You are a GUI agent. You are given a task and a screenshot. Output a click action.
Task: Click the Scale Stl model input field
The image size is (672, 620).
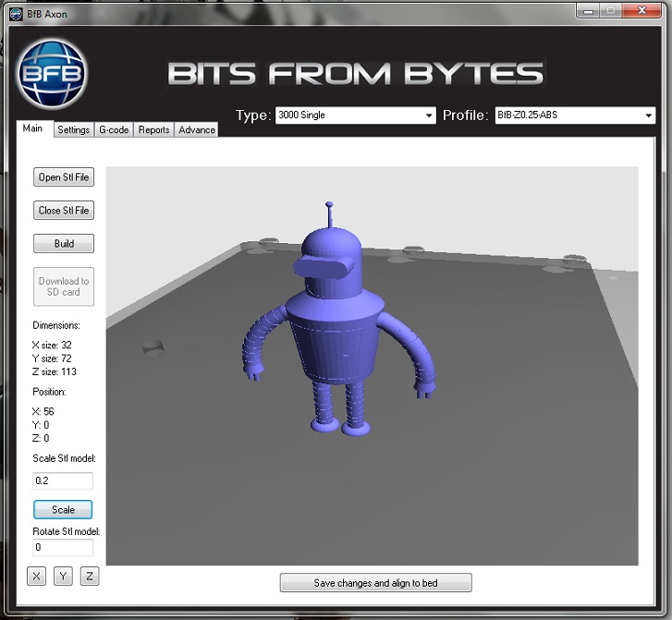pyautogui.click(x=63, y=481)
